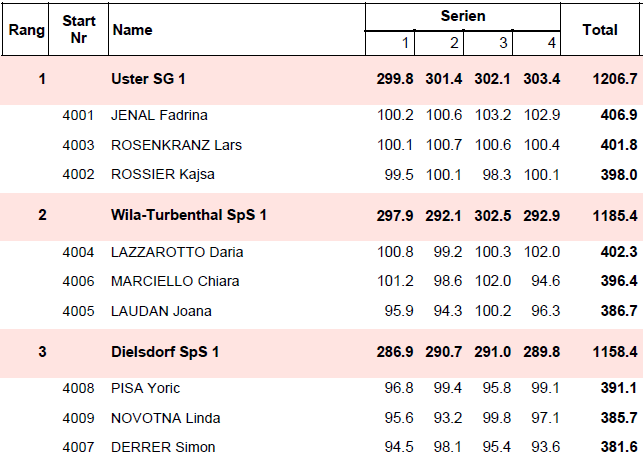Select Uster SG 1 total 1206.7
The image size is (643, 461).
[615, 79]
